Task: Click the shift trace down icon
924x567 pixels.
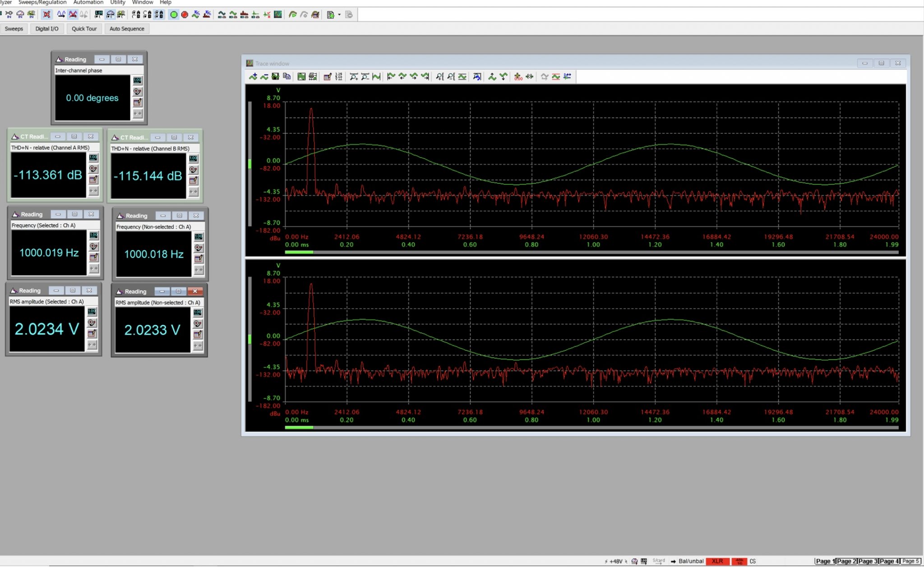Action: pos(504,77)
